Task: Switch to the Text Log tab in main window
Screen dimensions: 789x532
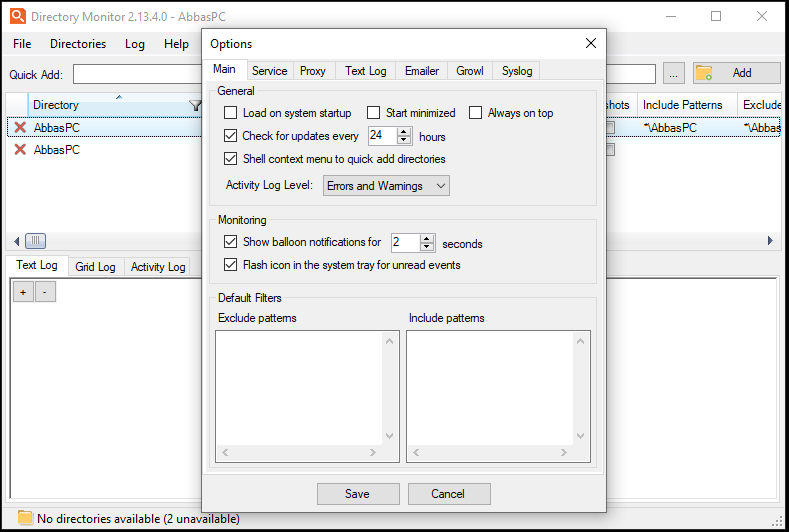Action: click(x=37, y=265)
